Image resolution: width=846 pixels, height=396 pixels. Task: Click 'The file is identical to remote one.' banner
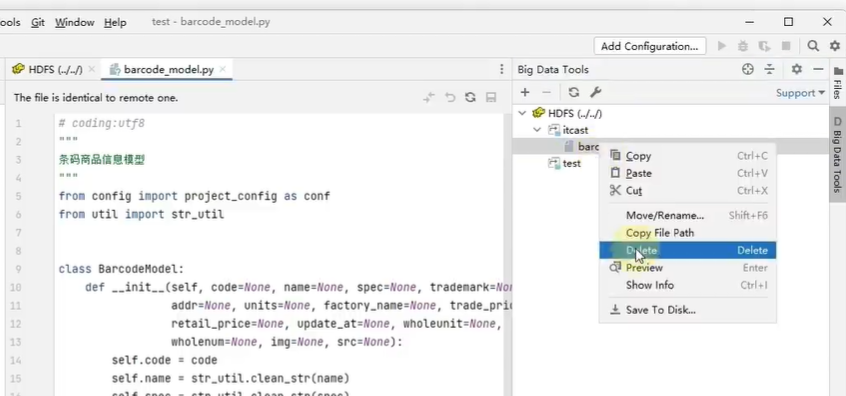click(x=95, y=98)
